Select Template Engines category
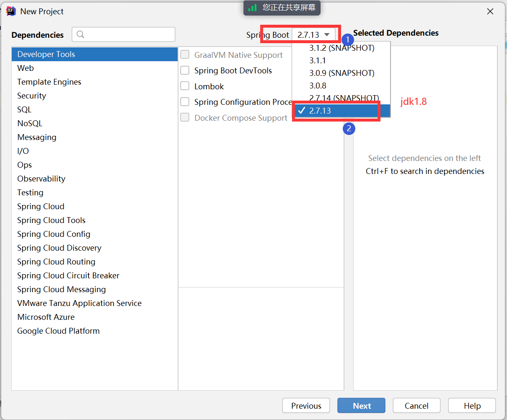507x420 pixels. [95, 82]
